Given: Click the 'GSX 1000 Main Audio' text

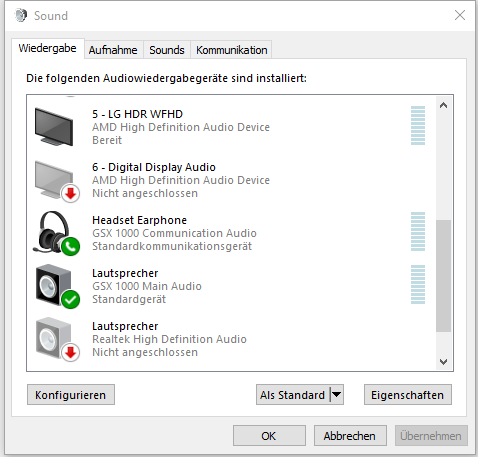Looking at the screenshot, I should pos(147,286).
